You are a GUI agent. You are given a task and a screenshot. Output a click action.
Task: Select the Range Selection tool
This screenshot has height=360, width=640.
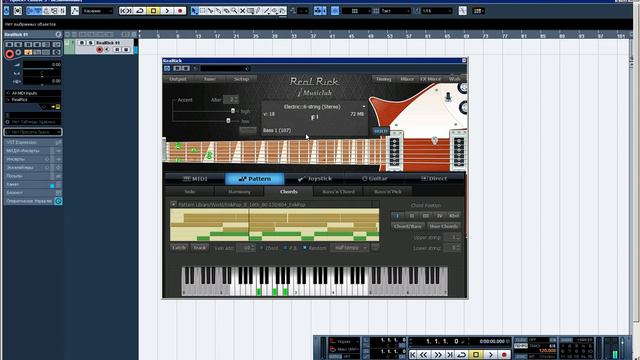[203, 11]
